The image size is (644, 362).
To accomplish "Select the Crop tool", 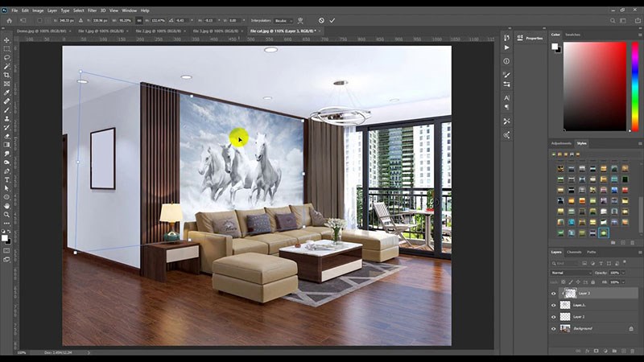I will (6, 75).
